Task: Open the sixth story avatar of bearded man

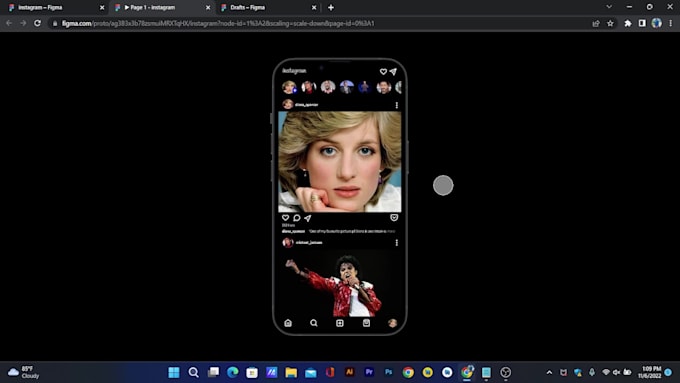Action: [x=384, y=87]
